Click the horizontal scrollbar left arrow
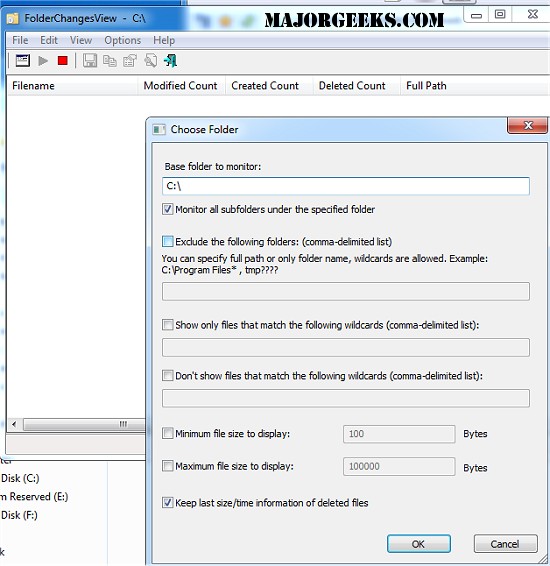The width and height of the screenshot is (550, 566). pyautogui.click(x=14, y=424)
